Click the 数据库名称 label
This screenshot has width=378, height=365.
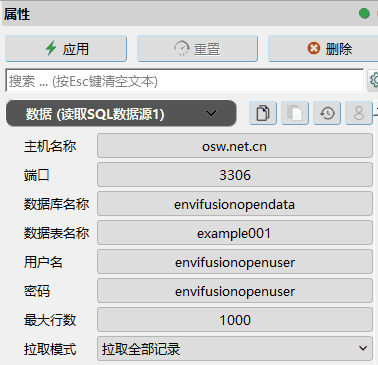[x=56, y=204]
